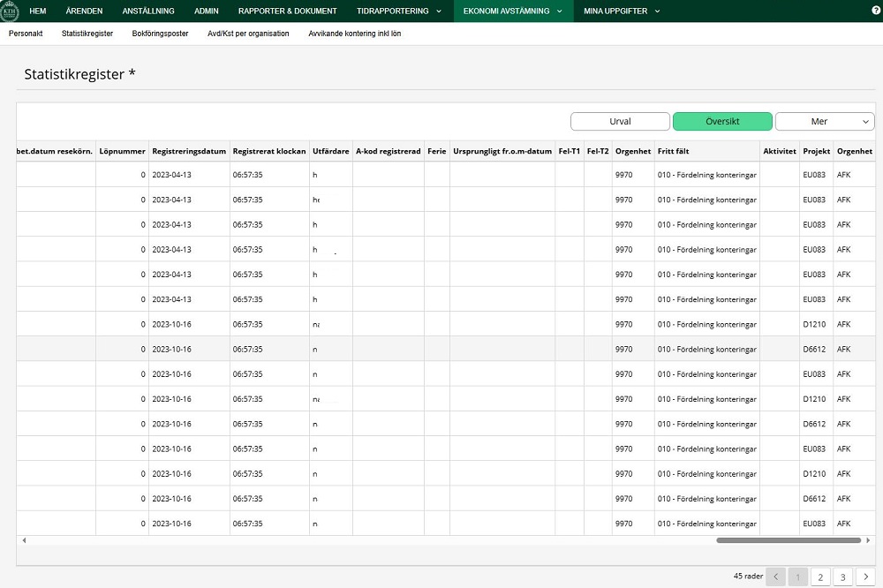Sort by Ferie column header

(x=436, y=151)
